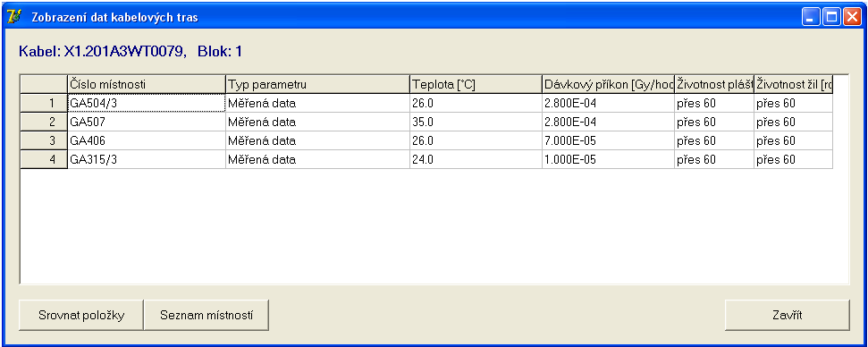
Task: Click 2.800E-04 in GA504/3 row
Action: 609,103
